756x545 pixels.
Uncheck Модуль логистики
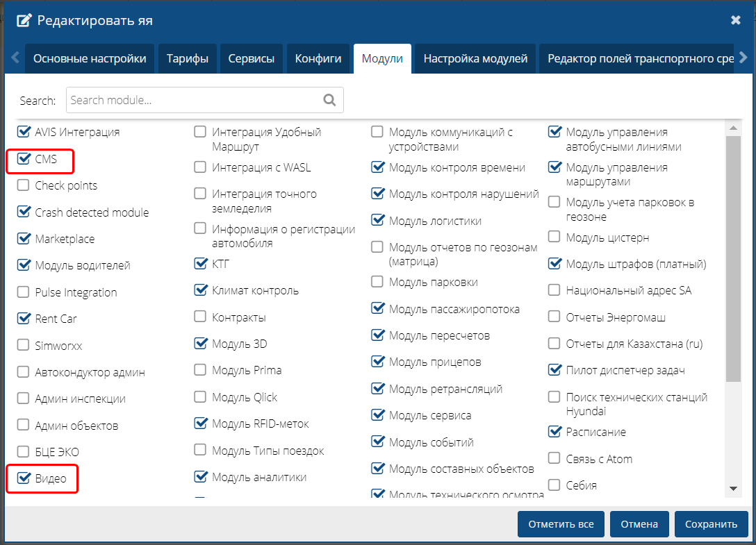point(377,220)
